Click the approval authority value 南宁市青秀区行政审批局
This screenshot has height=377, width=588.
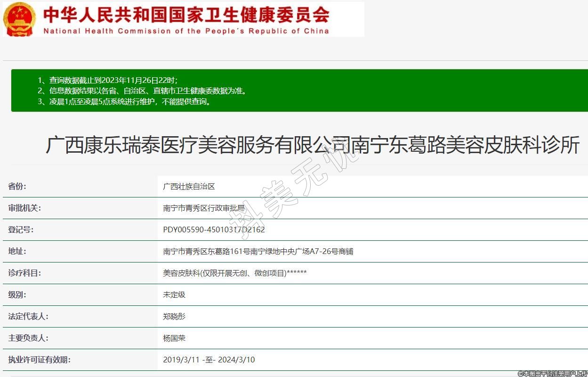coord(204,208)
